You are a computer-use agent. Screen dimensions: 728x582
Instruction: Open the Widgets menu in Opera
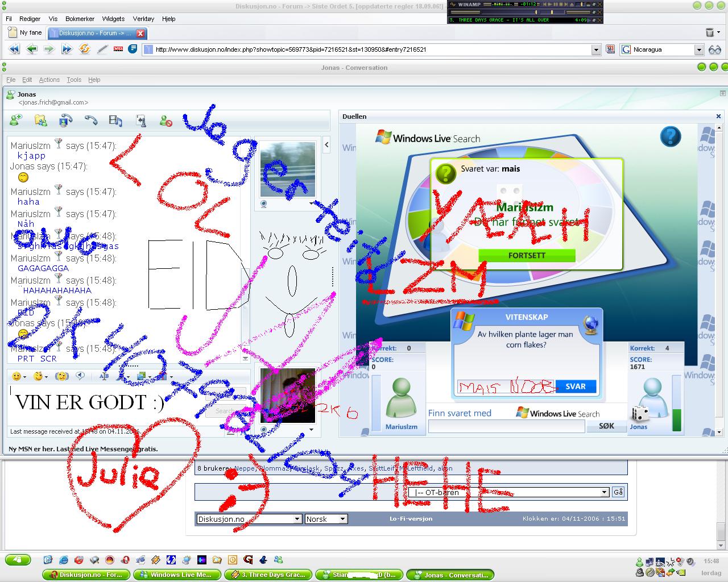point(113,19)
